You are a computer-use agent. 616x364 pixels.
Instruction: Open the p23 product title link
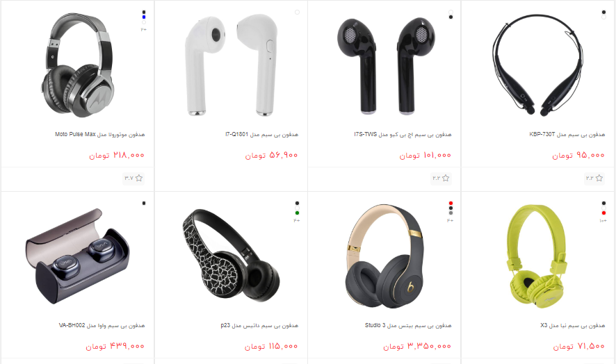tap(259, 326)
